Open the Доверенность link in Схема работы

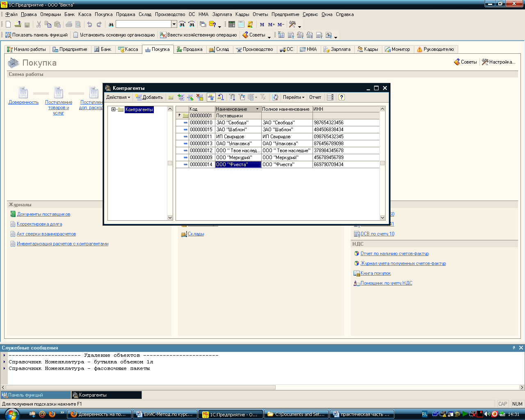23,102
